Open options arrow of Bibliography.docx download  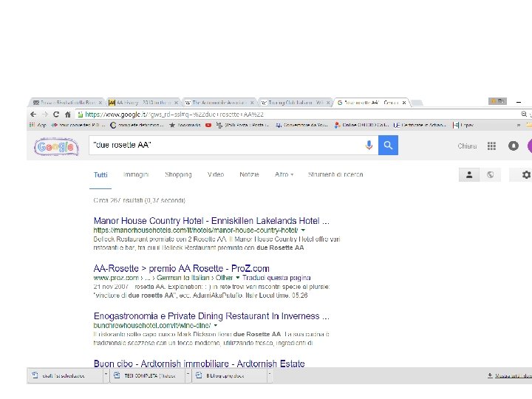pyautogui.click(x=270, y=374)
